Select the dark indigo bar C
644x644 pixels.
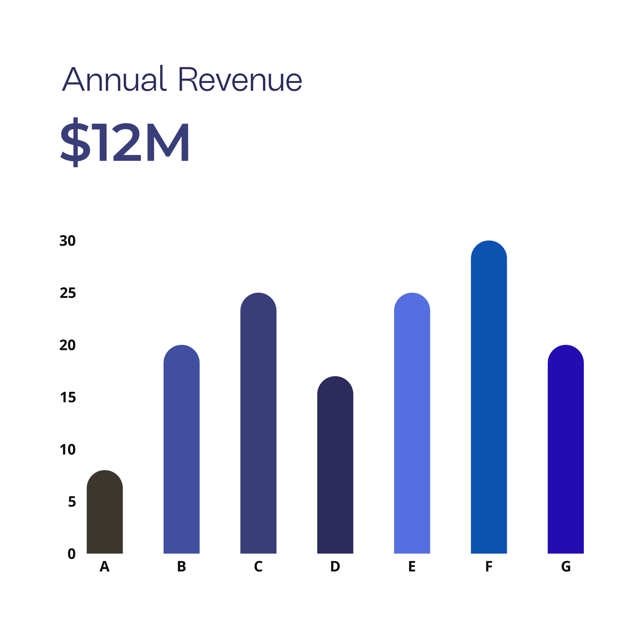click(258, 423)
